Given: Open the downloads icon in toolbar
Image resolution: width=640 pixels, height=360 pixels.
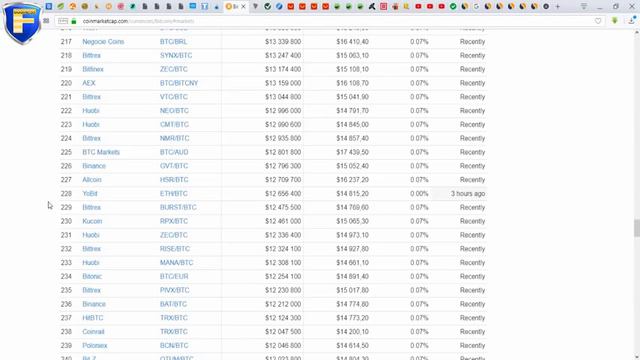Looking at the screenshot, I should (631, 21).
